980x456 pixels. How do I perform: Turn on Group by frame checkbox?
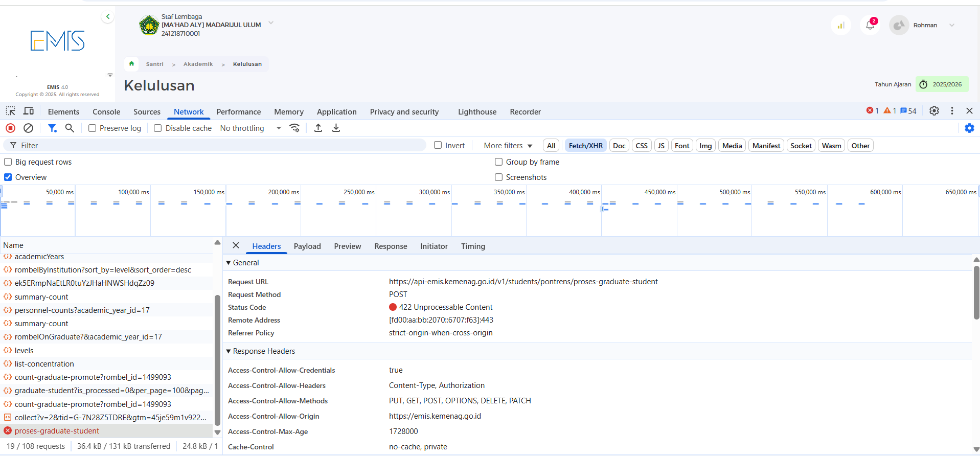(x=498, y=162)
